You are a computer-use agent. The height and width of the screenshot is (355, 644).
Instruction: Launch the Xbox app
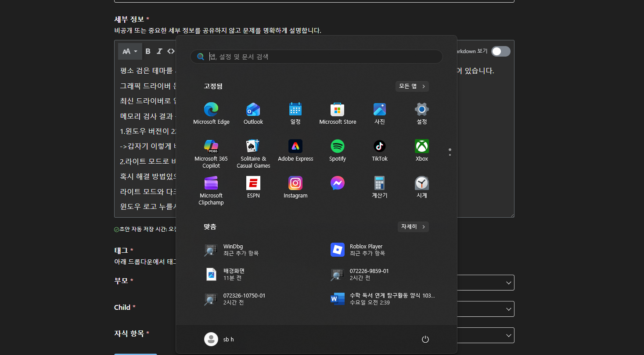pos(422,151)
